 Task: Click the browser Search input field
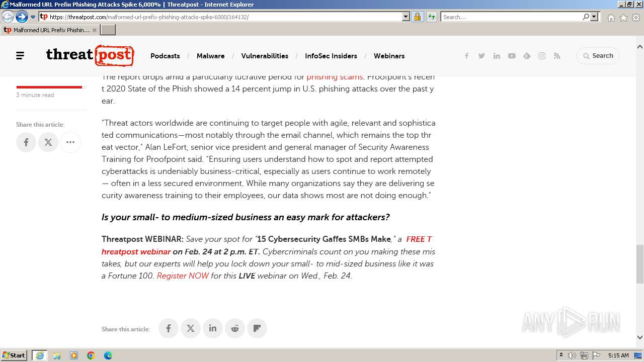pos(512,17)
